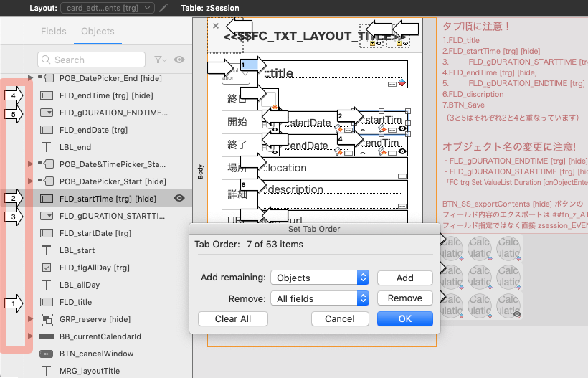The height and width of the screenshot is (378, 588).
Task: Toggle visibility of FLD_startTime object
Action: coord(179,199)
